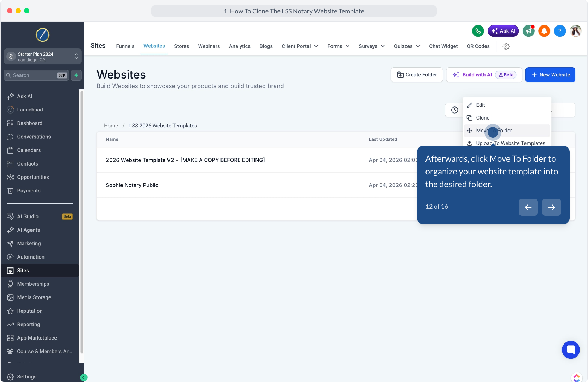This screenshot has width=588, height=382.
Task: Click the green phone call icon
Action: coord(478,31)
